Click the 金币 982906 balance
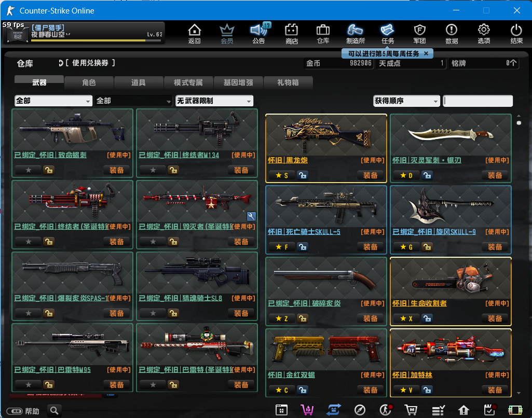This screenshot has height=418, width=532. [338, 63]
